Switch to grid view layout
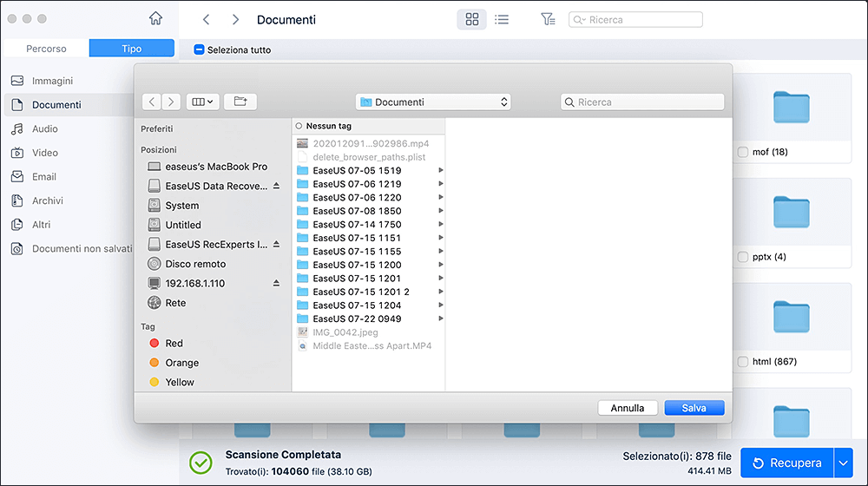The image size is (868, 486). 471,20
